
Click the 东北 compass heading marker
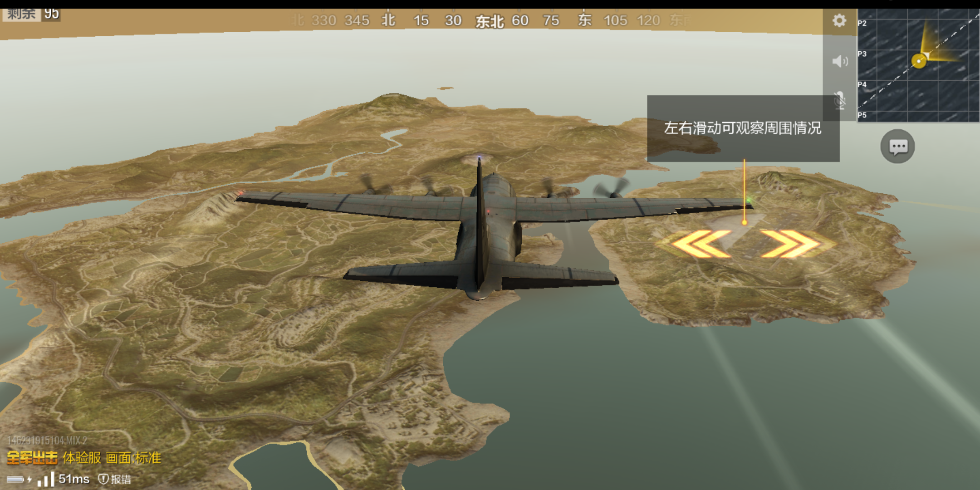pyautogui.click(x=490, y=21)
